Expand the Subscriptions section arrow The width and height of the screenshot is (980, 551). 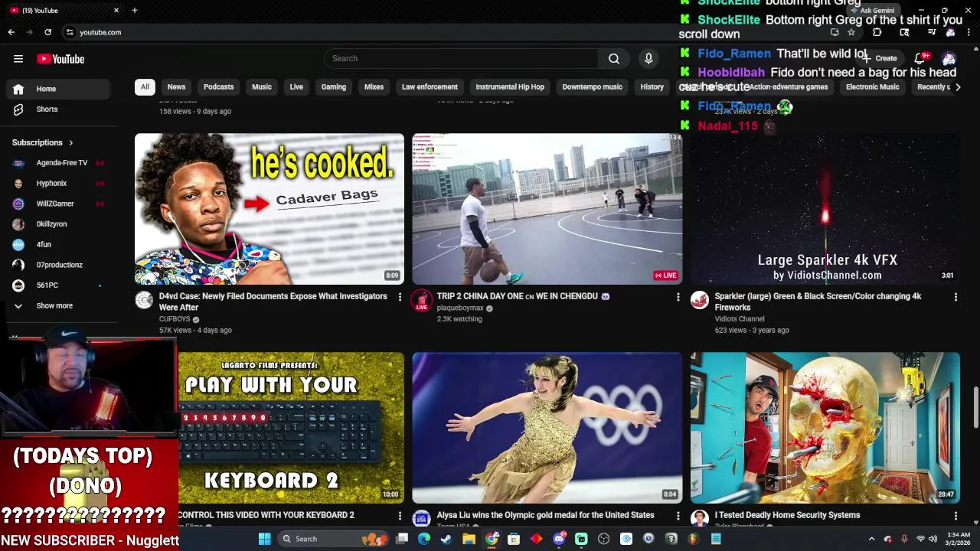click(x=70, y=142)
